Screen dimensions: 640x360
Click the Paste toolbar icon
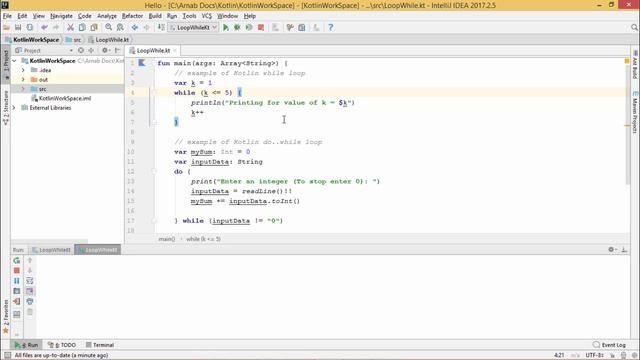coord(94,27)
